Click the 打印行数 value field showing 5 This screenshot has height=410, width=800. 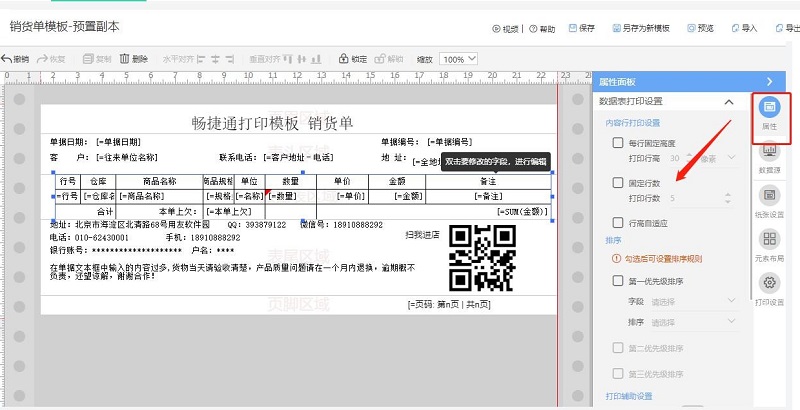click(x=695, y=198)
